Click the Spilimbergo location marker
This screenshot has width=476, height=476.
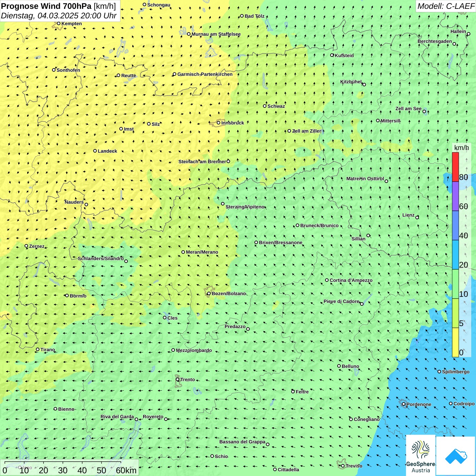[x=439, y=372]
